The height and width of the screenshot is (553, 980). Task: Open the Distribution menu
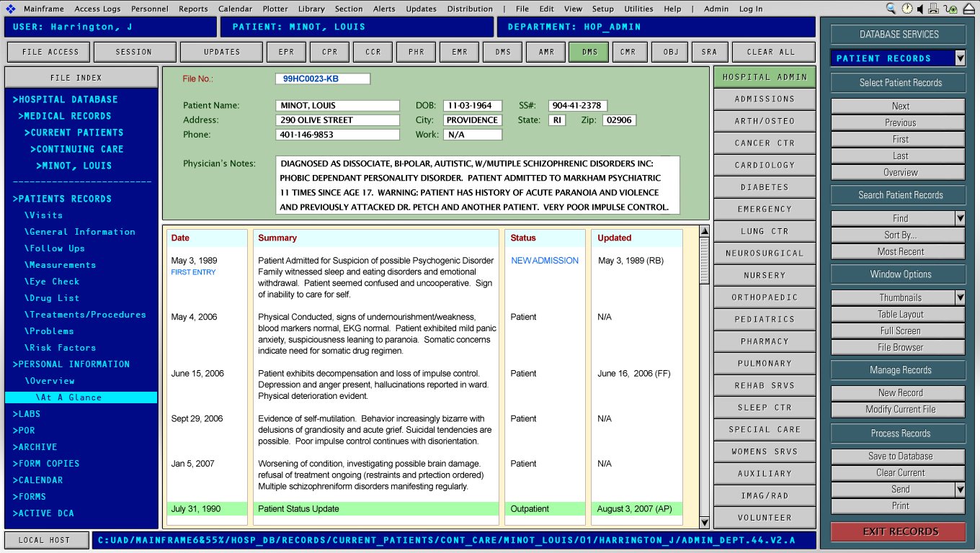[x=470, y=9]
